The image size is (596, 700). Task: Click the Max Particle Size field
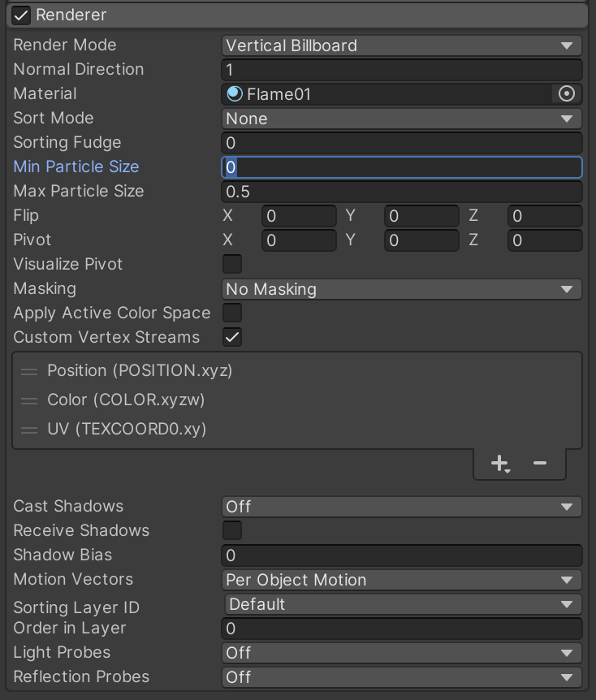pyautogui.click(x=401, y=192)
